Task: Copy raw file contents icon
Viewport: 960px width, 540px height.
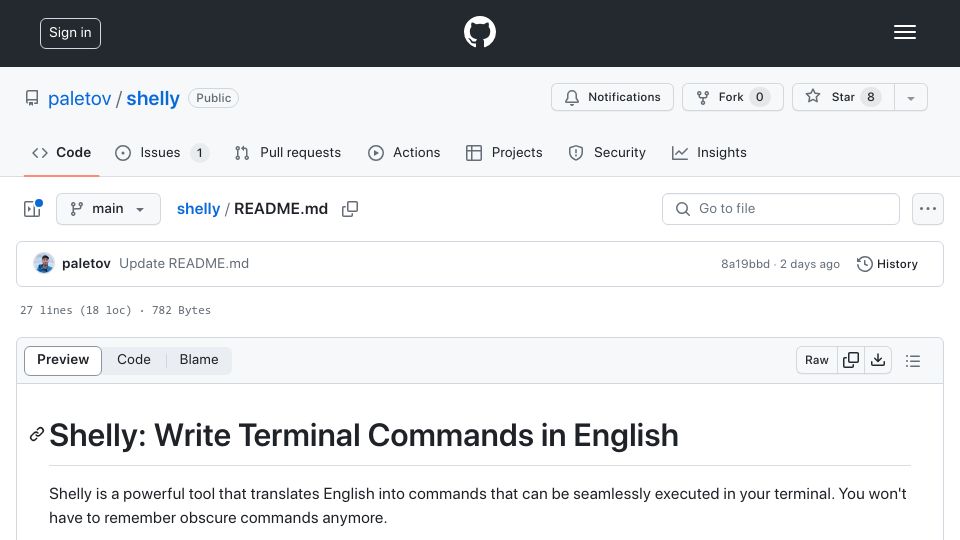Action: click(850, 360)
